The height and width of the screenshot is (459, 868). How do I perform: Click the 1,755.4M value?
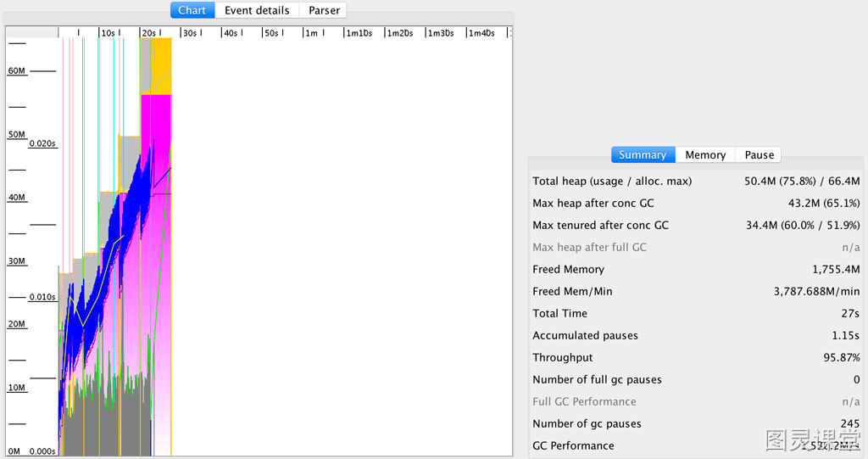point(837,270)
